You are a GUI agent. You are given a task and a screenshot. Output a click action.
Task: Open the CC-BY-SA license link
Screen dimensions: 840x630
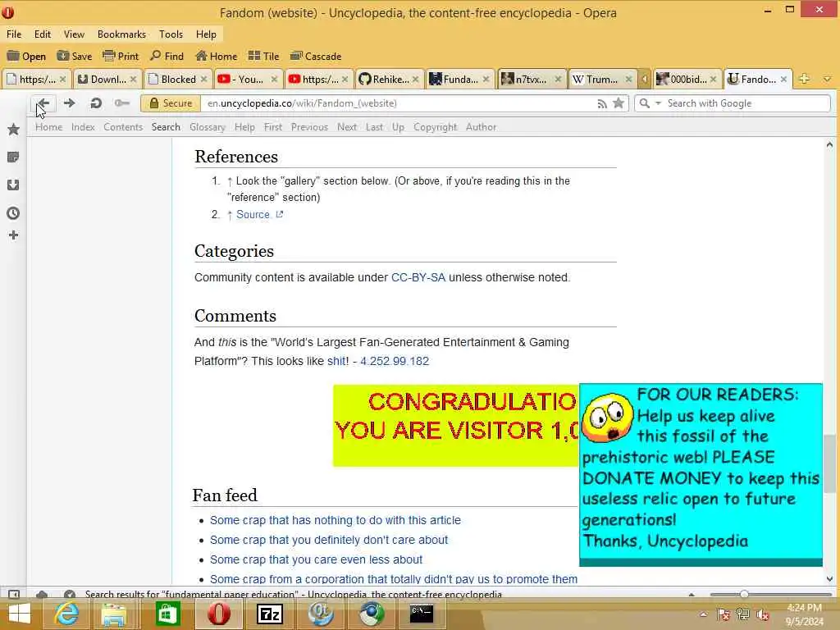pos(418,277)
